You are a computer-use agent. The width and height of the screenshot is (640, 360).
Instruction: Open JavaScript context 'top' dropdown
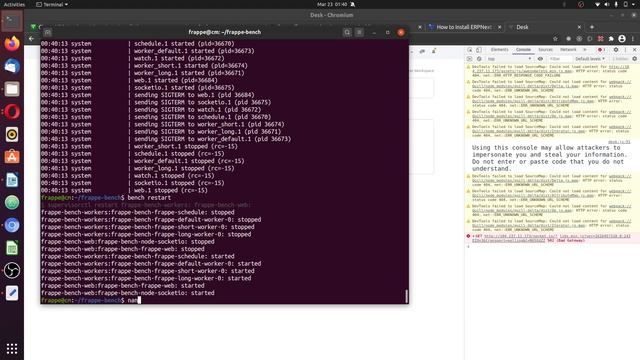[x=509, y=59]
